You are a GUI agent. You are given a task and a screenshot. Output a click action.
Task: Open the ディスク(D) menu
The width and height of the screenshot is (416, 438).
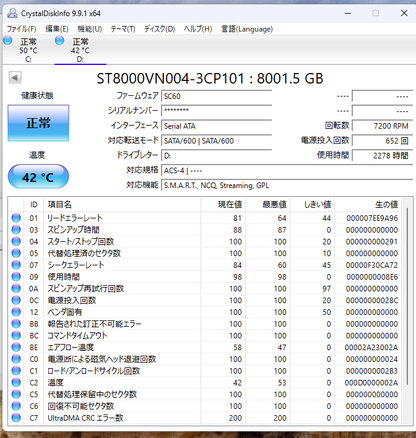click(159, 29)
